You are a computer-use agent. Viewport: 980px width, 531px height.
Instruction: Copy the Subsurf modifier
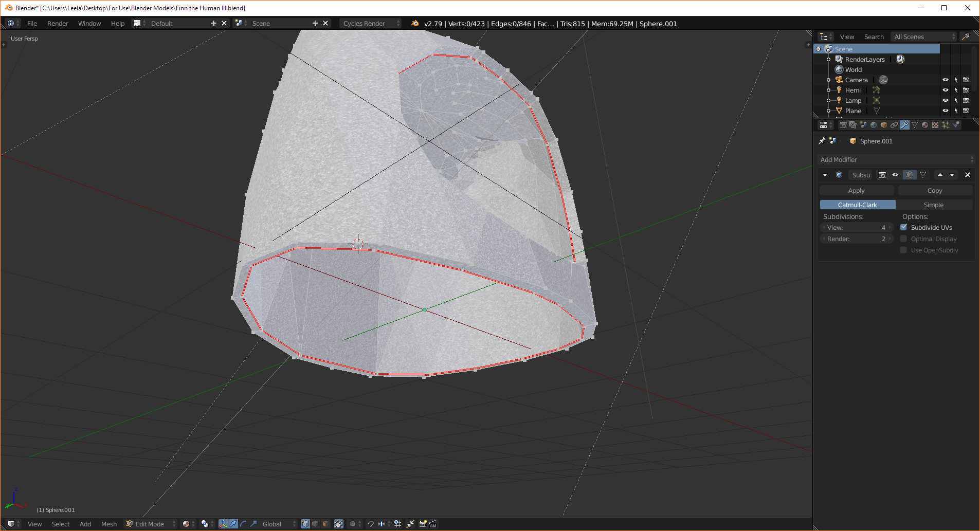click(935, 190)
